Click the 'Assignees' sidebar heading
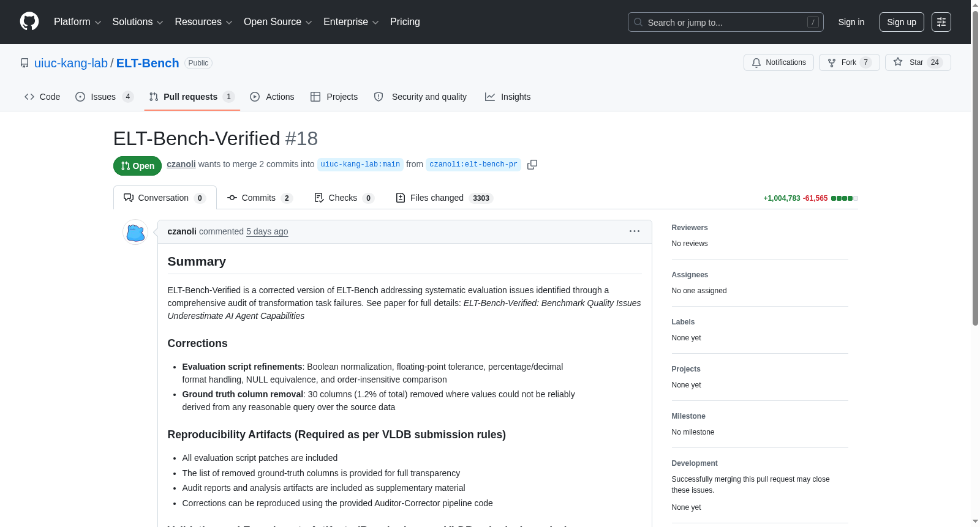980x527 pixels. click(690, 275)
